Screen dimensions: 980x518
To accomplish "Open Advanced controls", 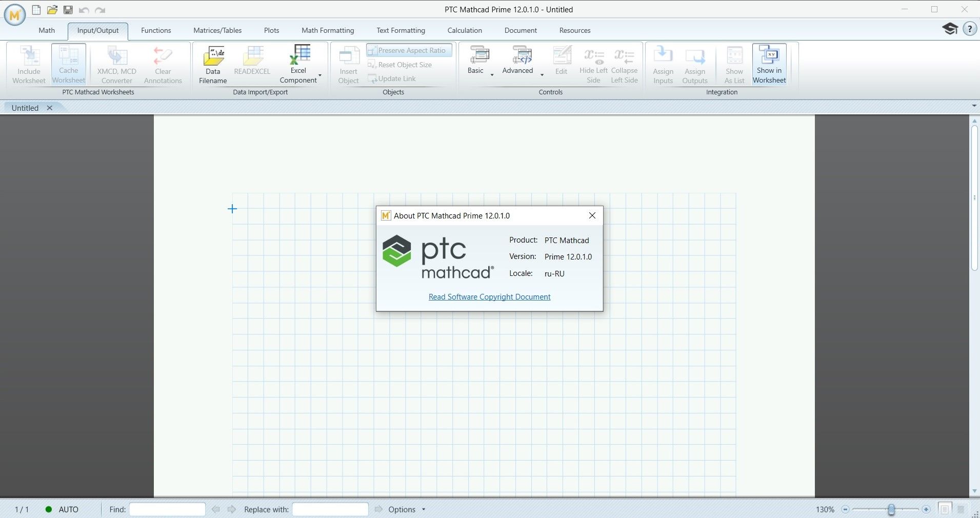I will [517, 61].
